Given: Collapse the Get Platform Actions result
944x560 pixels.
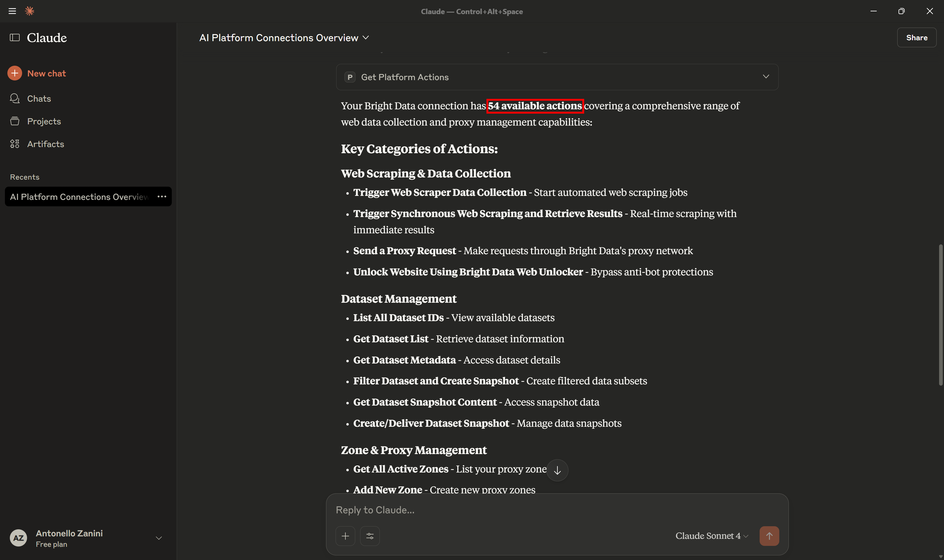Looking at the screenshot, I should click(x=766, y=77).
